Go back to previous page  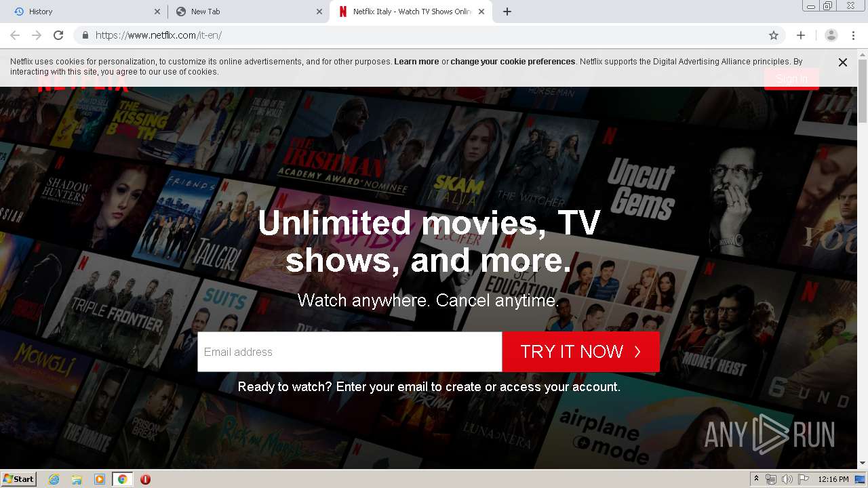[x=15, y=35]
